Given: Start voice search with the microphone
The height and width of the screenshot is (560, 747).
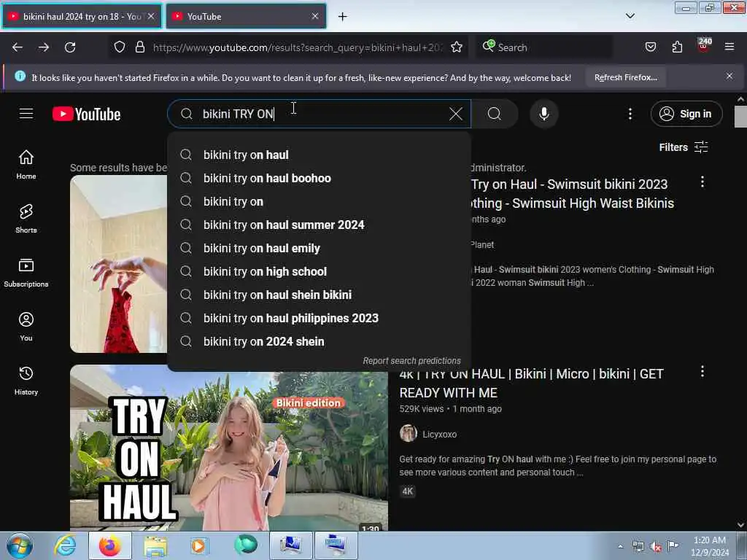Looking at the screenshot, I should 544,114.
